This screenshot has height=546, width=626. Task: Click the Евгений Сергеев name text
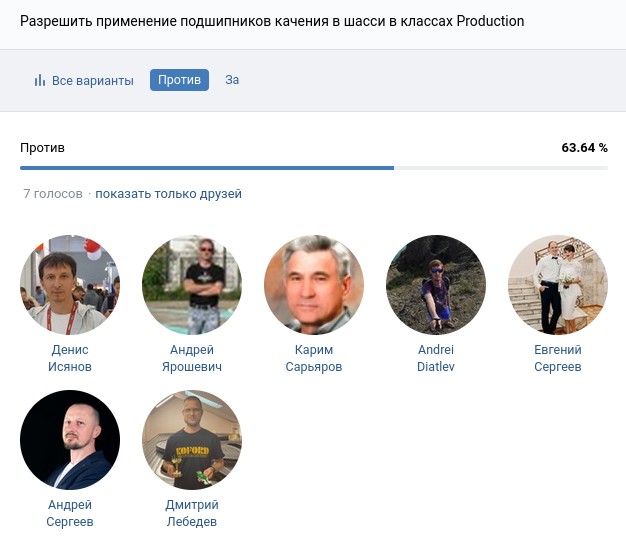(x=558, y=358)
